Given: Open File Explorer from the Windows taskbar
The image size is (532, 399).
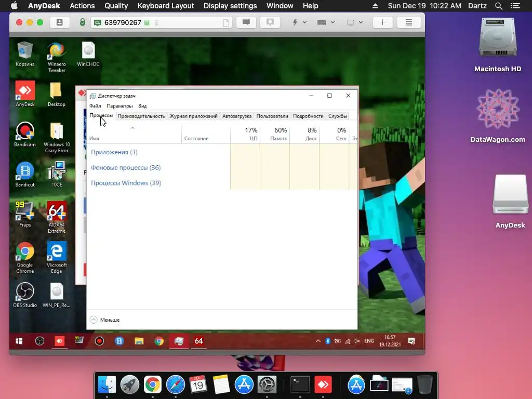Looking at the screenshot, I should pos(139,341).
